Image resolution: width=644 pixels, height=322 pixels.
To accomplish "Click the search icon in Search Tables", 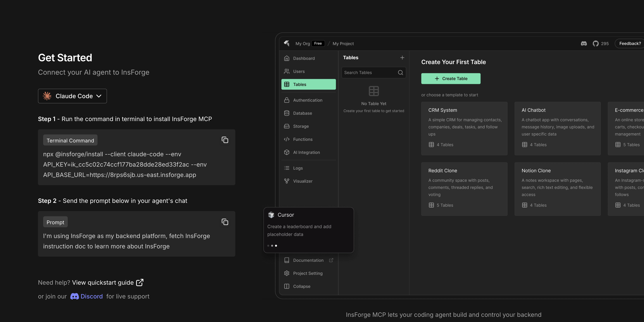I will point(400,73).
